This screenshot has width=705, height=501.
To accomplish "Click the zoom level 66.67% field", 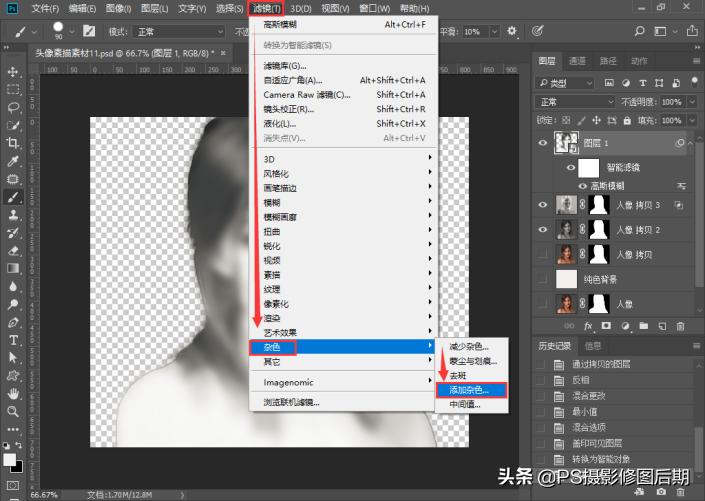I will pos(45,495).
